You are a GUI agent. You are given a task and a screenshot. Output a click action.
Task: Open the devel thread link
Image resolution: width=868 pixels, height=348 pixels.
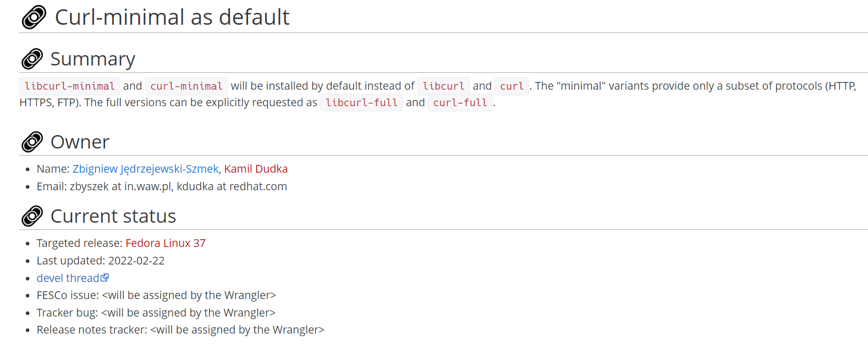(68, 278)
